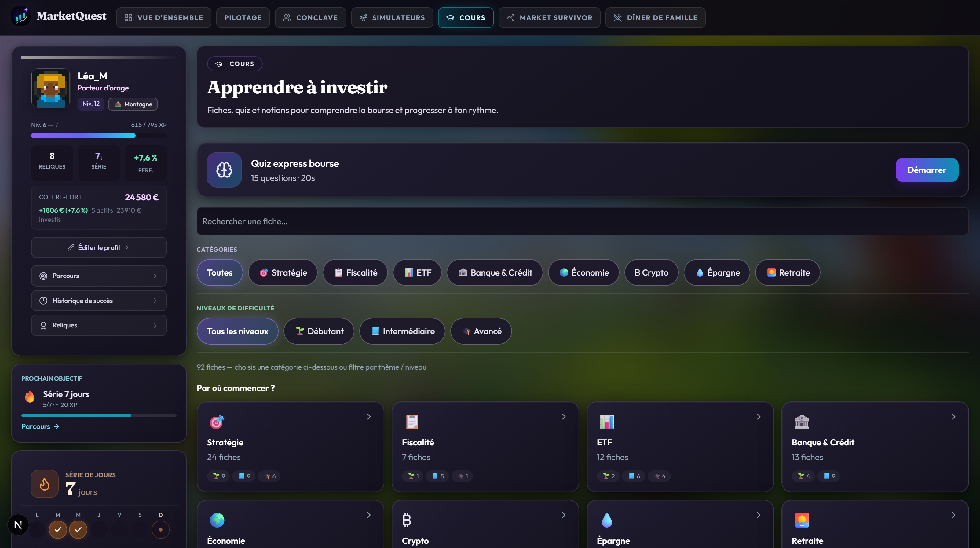The width and height of the screenshot is (980, 548).
Task: Click the water drop icon on the Épargne card
Action: (x=607, y=520)
